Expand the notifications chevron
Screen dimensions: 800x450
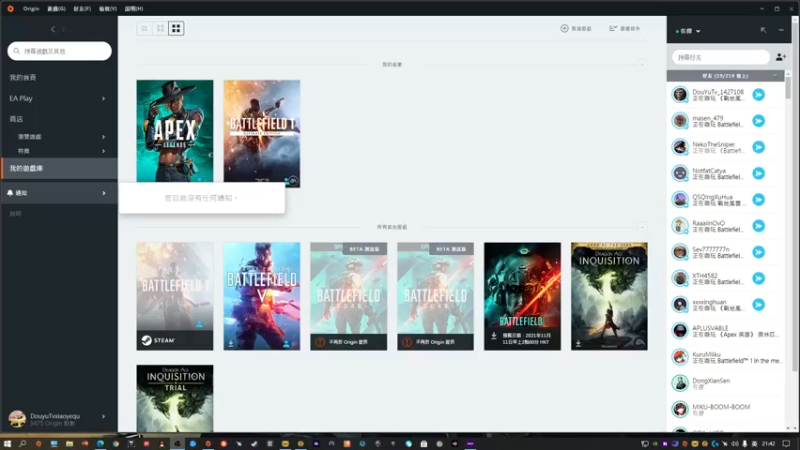click(x=104, y=193)
